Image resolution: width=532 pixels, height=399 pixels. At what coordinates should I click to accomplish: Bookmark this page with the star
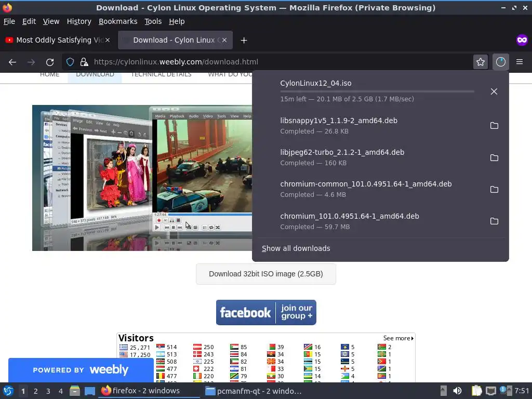[x=481, y=62]
